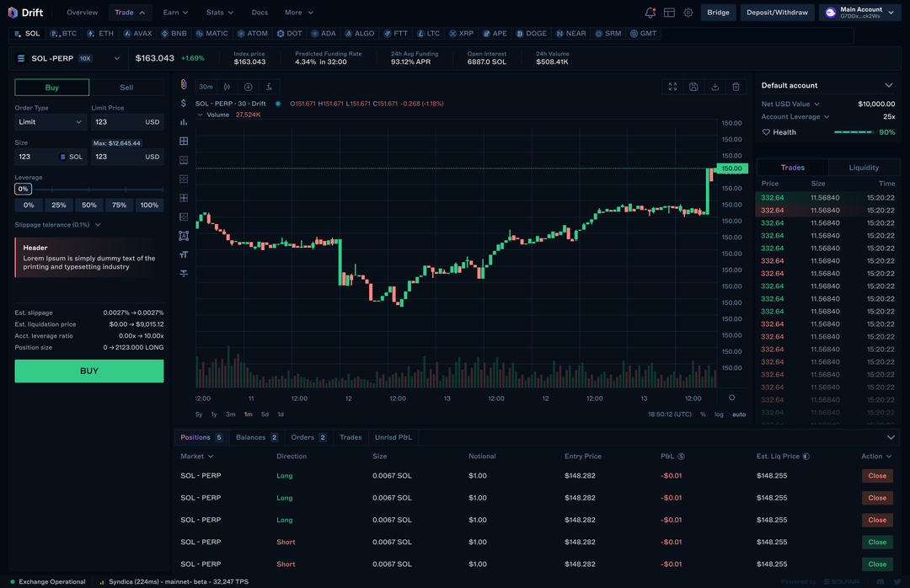Select the bar chart icon in sidebar
The height and width of the screenshot is (588, 910).
pyautogui.click(x=184, y=122)
